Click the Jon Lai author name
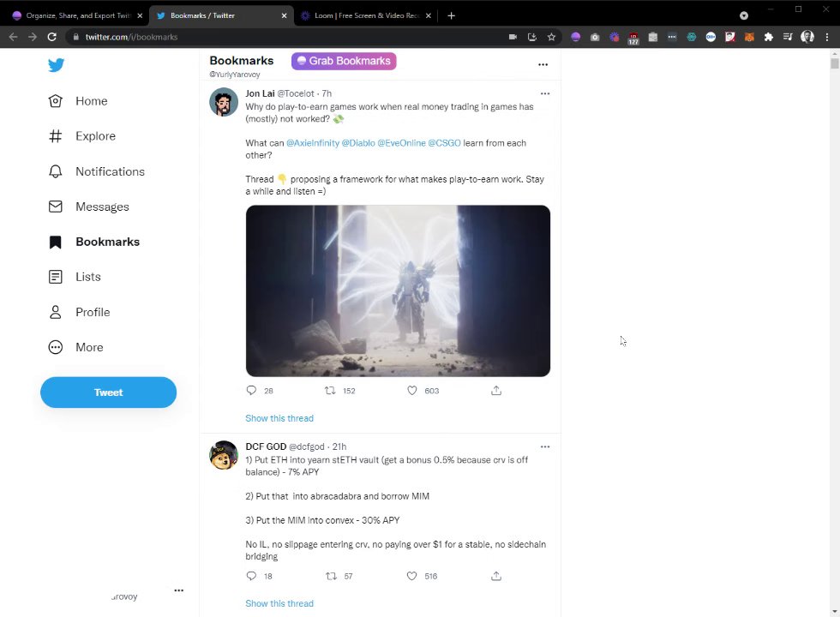 260,93
